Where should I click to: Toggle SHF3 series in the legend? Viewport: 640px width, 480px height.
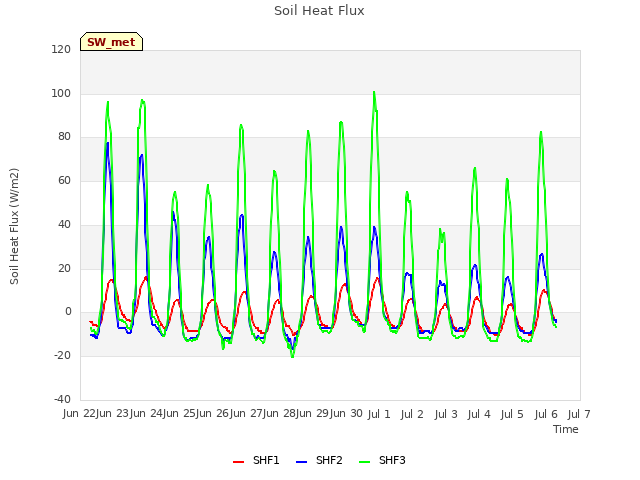point(382,460)
